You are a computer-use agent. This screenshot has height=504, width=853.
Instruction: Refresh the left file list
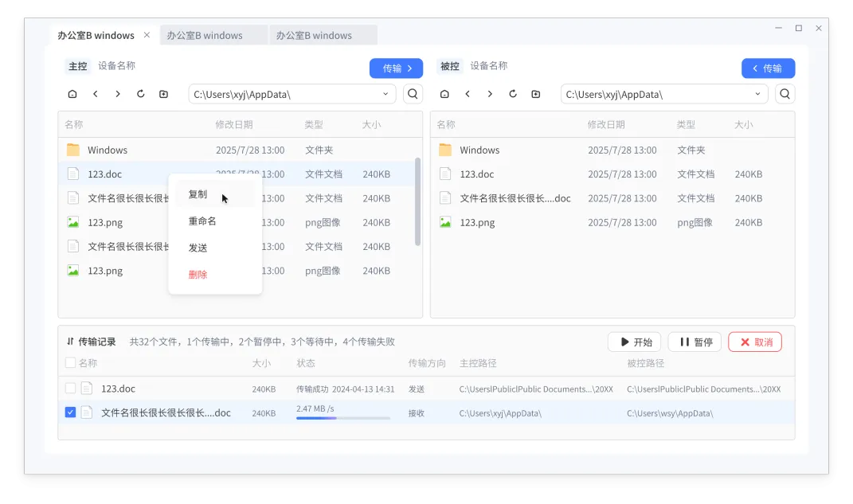pyautogui.click(x=141, y=93)
